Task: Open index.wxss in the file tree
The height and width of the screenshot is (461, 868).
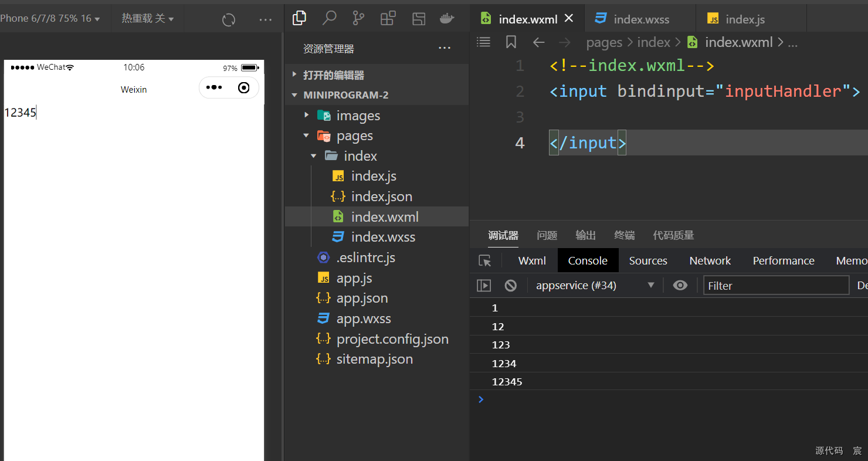Action: click(x=377, y=237)
